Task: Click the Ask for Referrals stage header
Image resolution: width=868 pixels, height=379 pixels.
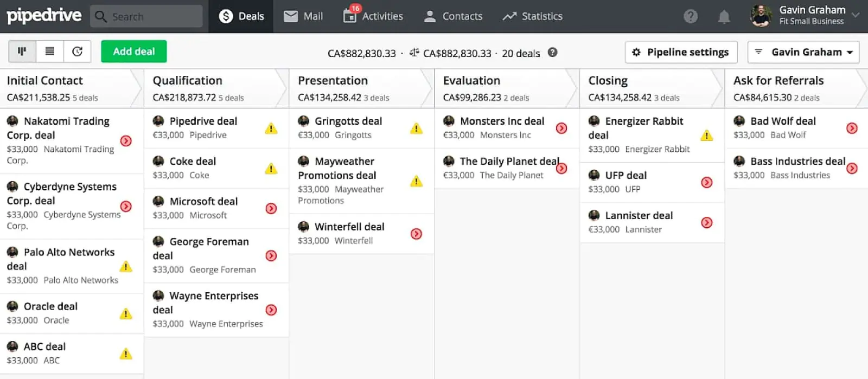Action: 796,88
